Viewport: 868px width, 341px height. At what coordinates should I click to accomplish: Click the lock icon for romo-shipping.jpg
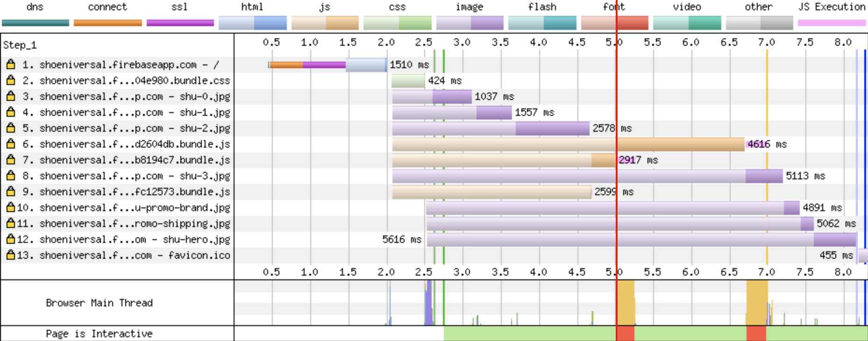10,223
